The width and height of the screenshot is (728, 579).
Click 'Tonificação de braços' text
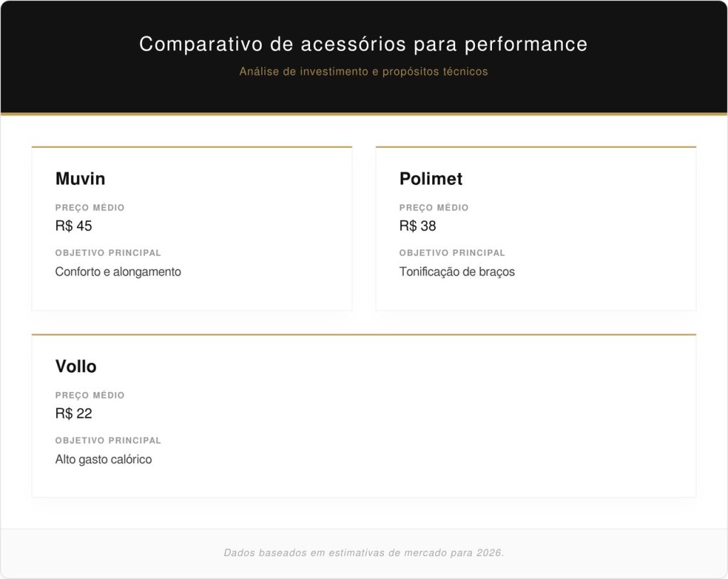[457, 272]
